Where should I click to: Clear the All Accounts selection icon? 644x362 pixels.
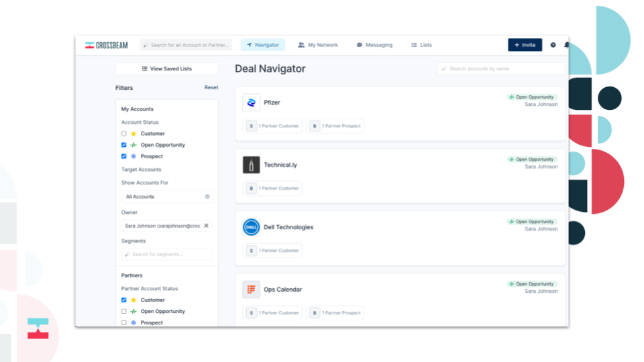coord(207,196)
